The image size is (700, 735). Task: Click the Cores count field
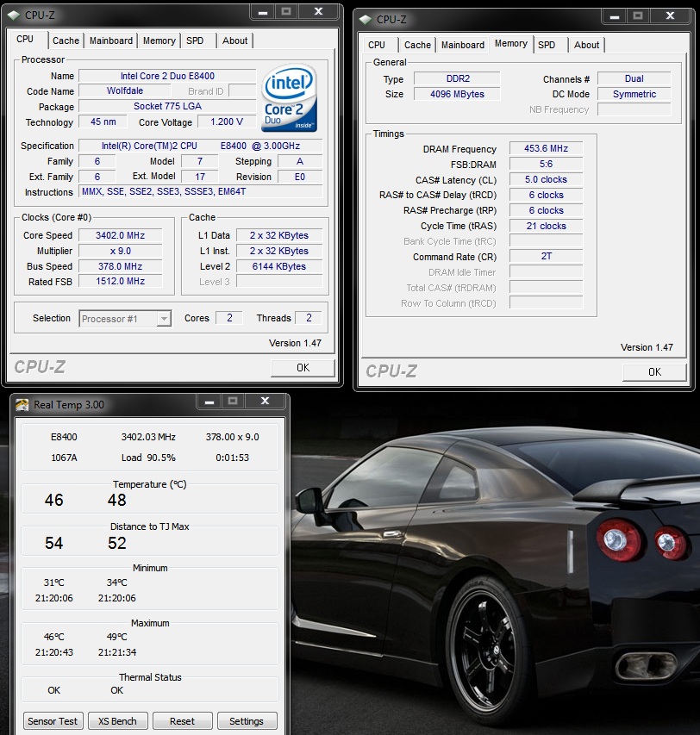coord(229,318)
